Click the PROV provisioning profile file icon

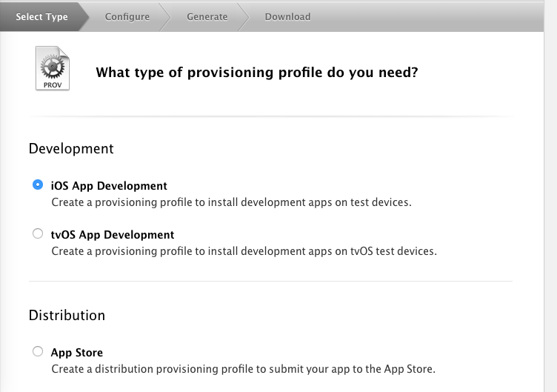pyautogui.click(x=53, y=68)
